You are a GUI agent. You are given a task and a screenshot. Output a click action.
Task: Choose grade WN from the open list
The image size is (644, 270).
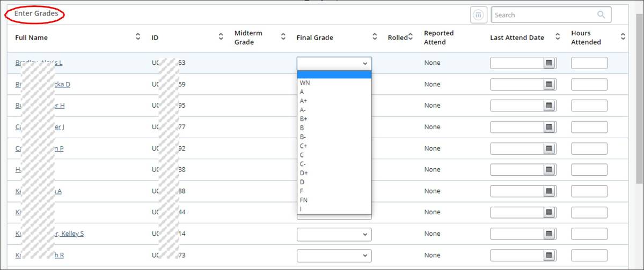[305, 83]
